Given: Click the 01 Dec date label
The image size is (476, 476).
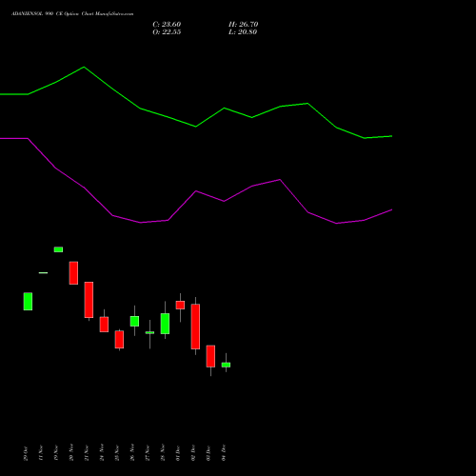Looking at the screenshot, I should pos(178,453).
